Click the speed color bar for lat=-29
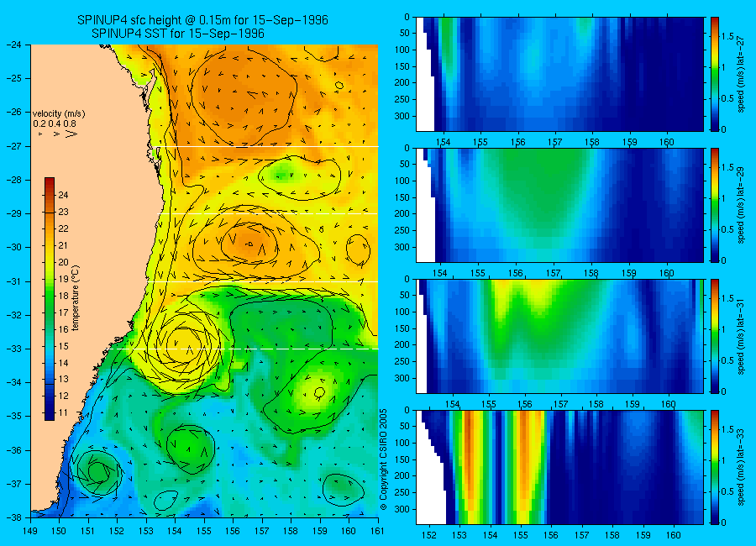Viewport: 756px width, 546px height. (x=715, y=205)
